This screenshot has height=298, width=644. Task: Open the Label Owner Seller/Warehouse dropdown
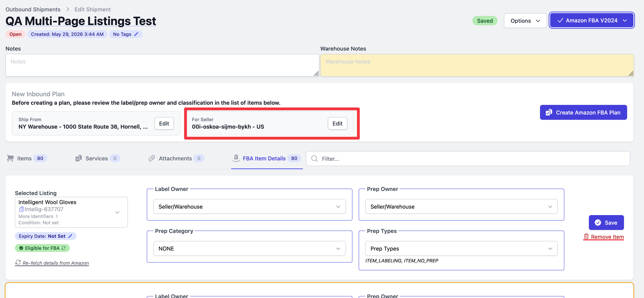coord(249,207)
